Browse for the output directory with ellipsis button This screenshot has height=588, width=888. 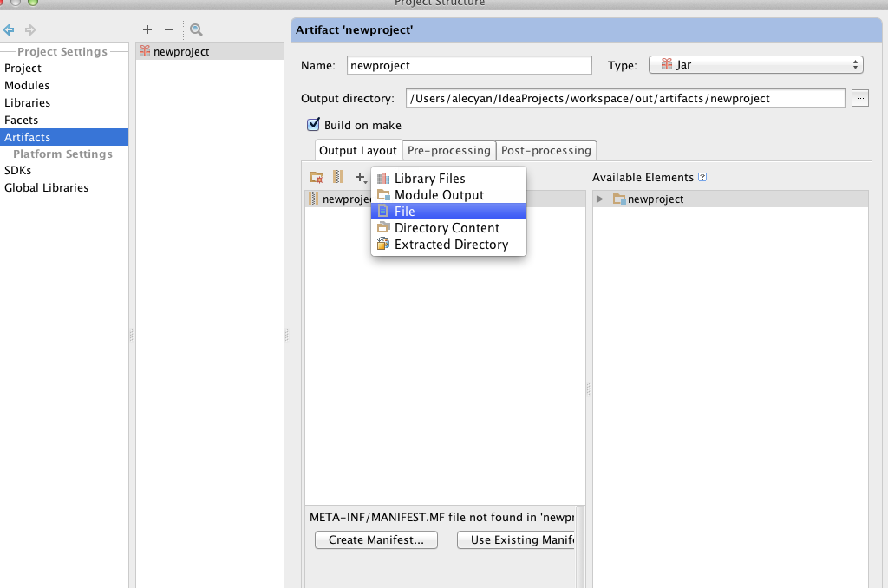(x=859, y=98)
